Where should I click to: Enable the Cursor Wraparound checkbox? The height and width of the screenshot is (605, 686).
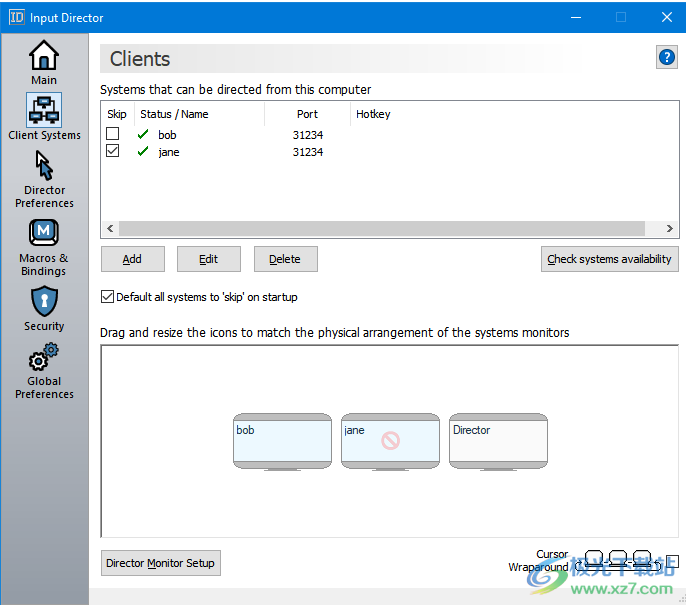pos(672,561)
